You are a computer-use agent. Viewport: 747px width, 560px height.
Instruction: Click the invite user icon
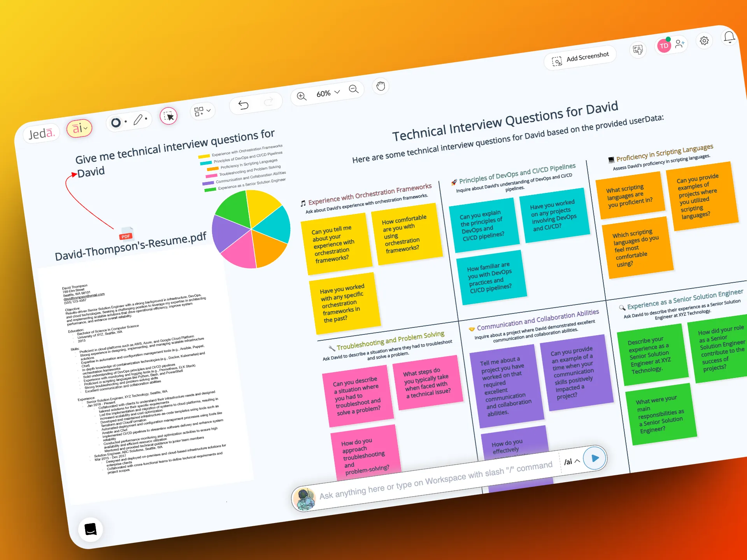click(x=680, y=44)
